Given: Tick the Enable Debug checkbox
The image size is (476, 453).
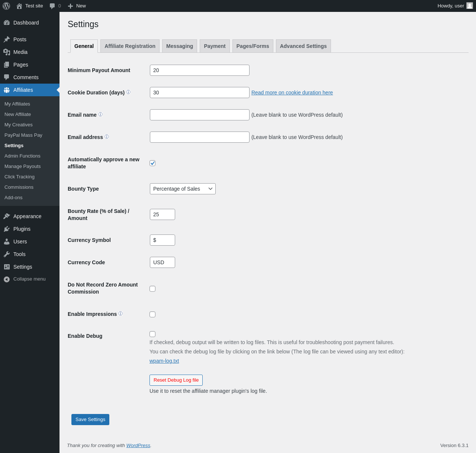Looking at the screenshot, I should (x=152, y=334).
